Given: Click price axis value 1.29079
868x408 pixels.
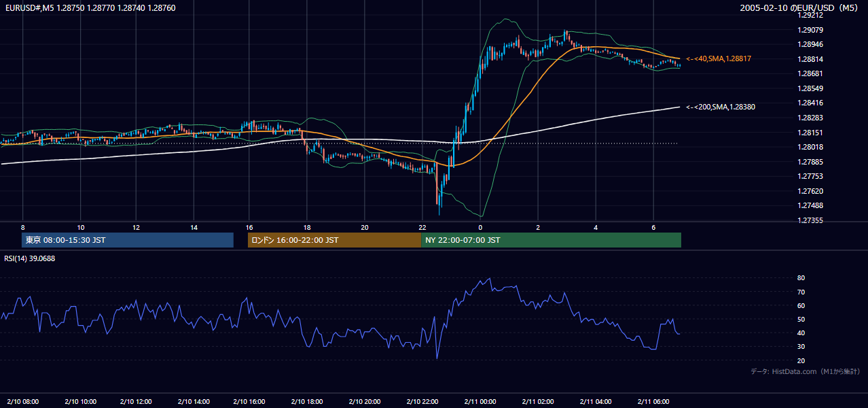Looking at the screenshot, I should pos(811,30).
